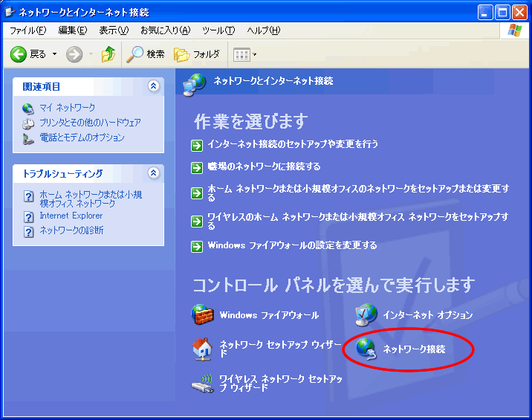
Task: Minimize the window
Action: coord(485,13)
